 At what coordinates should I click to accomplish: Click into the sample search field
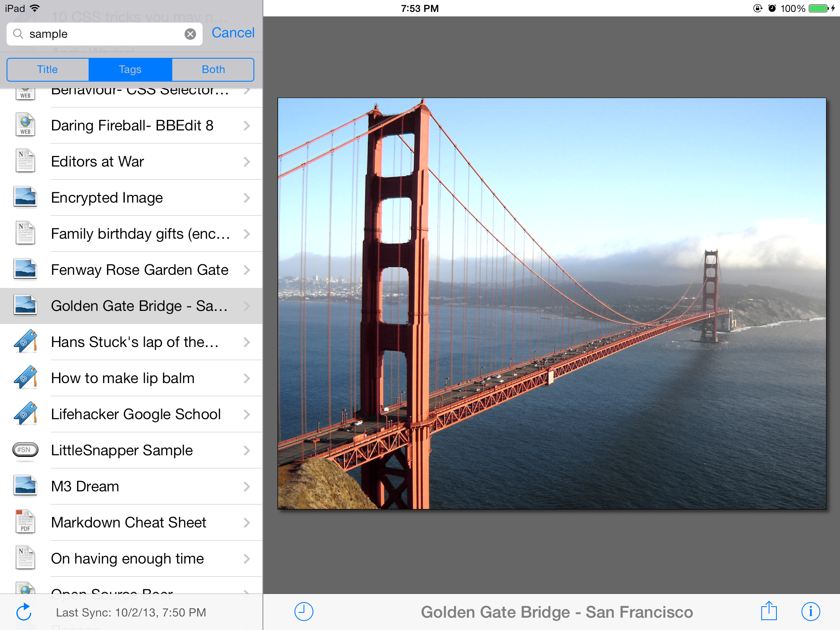pos(103,34)
